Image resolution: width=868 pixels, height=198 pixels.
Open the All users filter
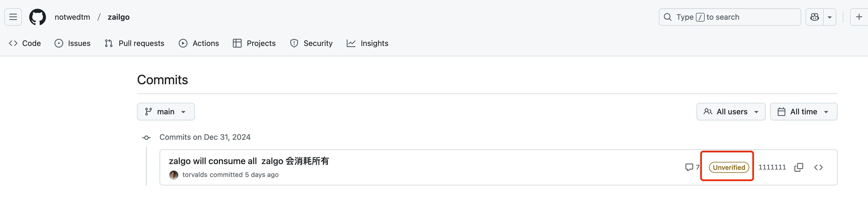coord(731,112)
